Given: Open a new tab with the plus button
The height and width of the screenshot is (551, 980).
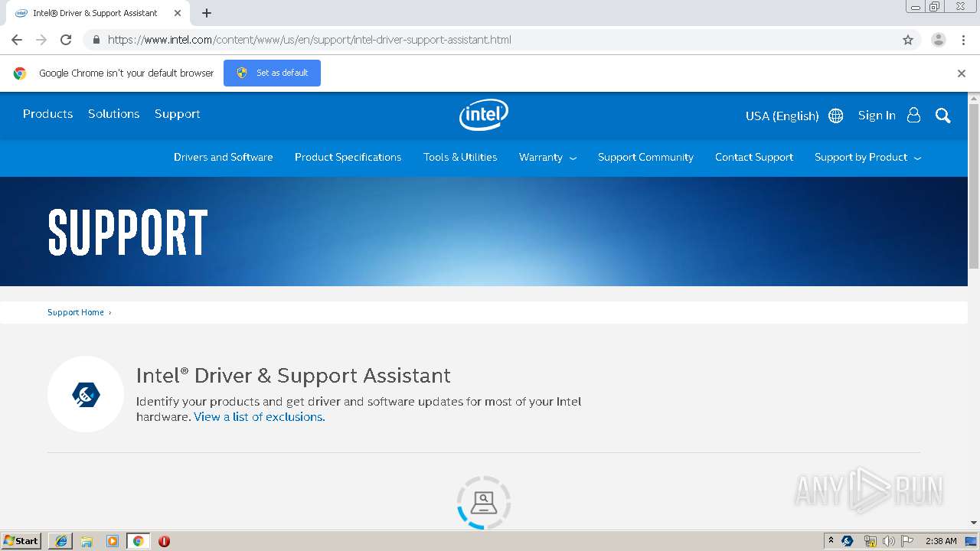Looking at the screenshot, I should 207,13.
